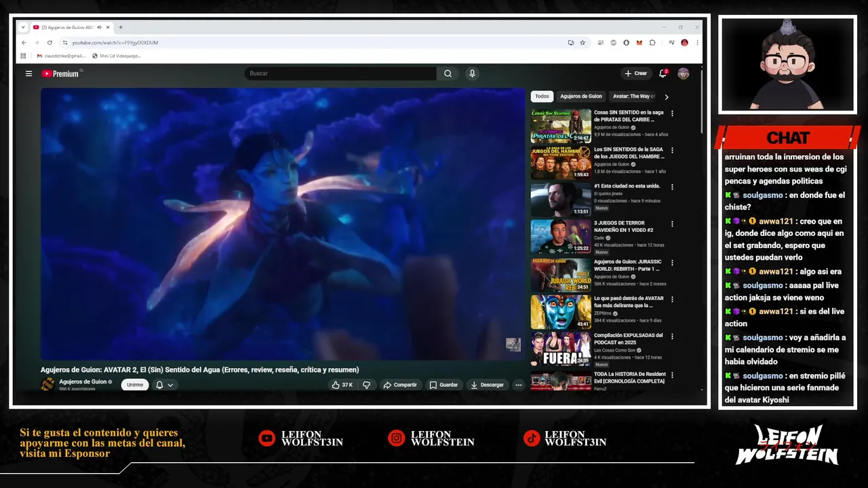This screenshot has height=488, width=868.
Task: Open options for 3 Juegos de Terror video
Action: pyautogui.click(x=672, y=223)
